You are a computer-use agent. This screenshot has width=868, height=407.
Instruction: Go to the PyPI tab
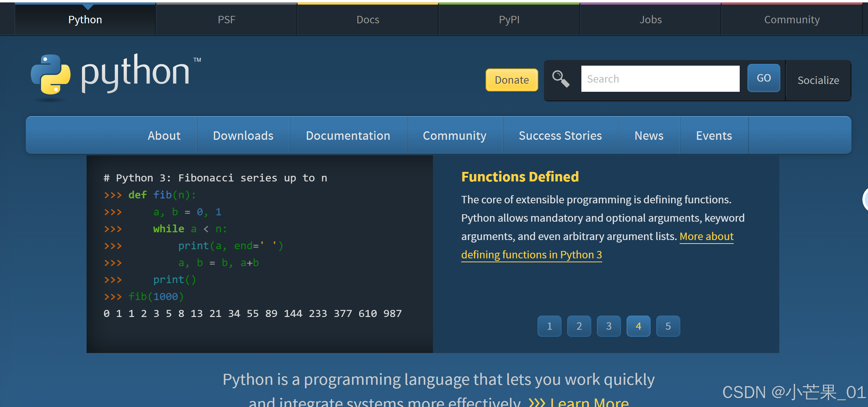pyautogui.click(x=509, y=19)
